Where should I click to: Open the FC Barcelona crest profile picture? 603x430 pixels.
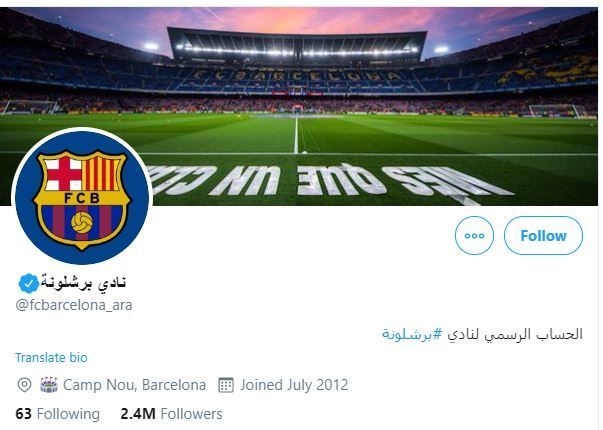[x=82, y=197]
